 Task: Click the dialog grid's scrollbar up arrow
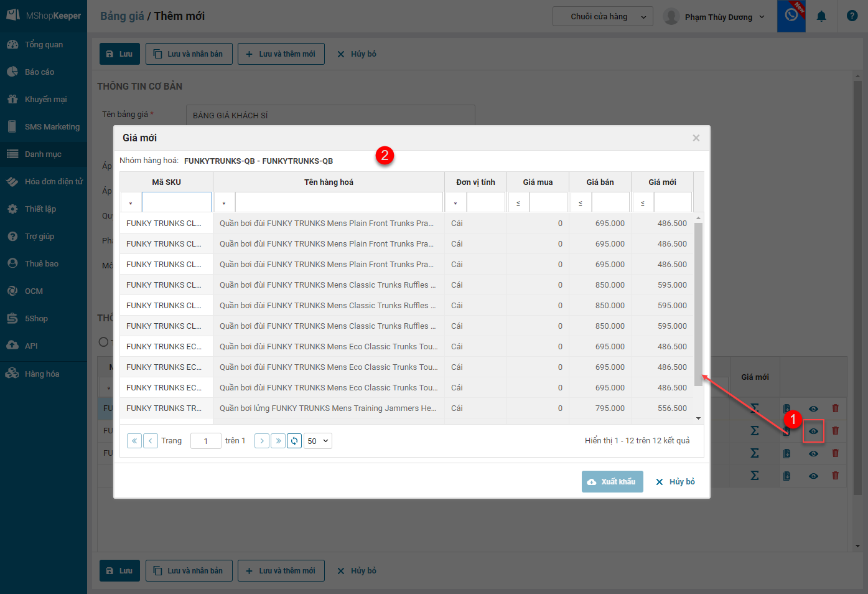coord(698,218)
